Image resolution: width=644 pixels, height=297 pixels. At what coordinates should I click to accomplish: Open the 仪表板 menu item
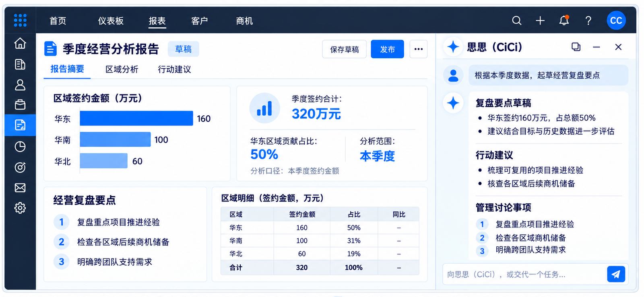(x=111, y=21)
